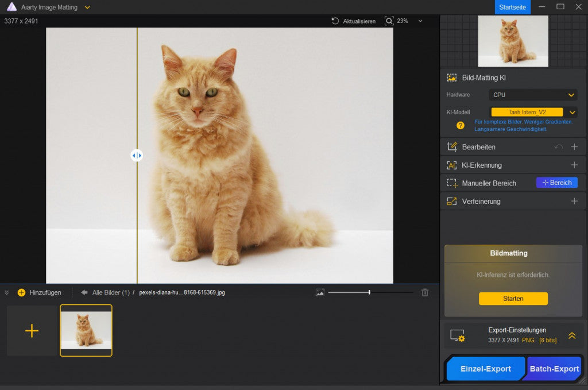Expand the KI-Erkennung section
The width and height of the screenshot is (588, 390).
574,165
